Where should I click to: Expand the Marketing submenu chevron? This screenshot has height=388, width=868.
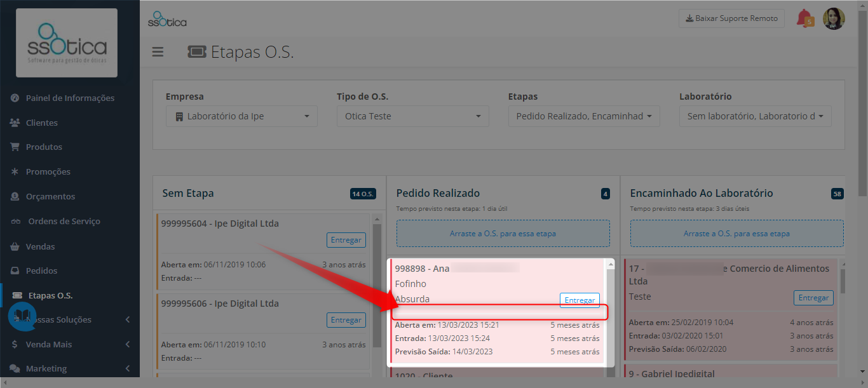coord(128,368)
